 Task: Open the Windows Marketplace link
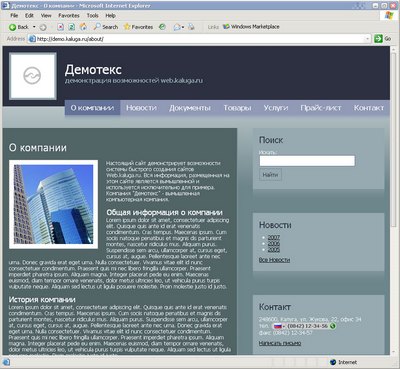tap(251, 27)
